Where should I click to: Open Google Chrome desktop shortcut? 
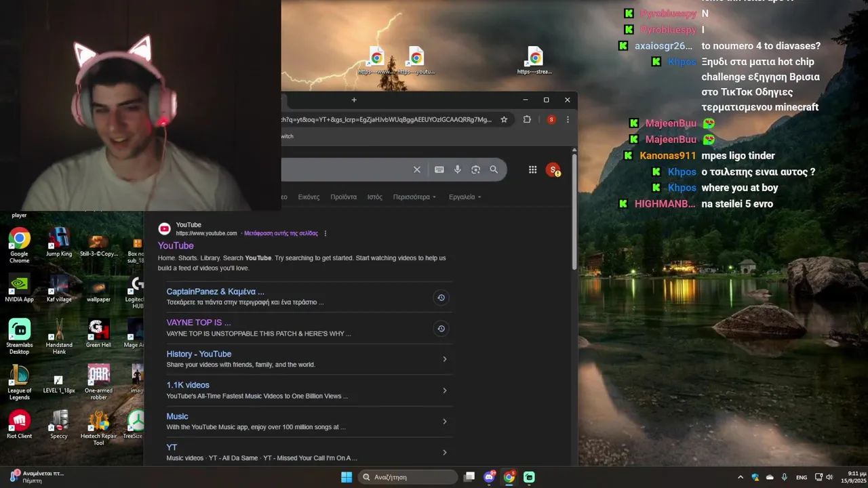click(19, 245)
